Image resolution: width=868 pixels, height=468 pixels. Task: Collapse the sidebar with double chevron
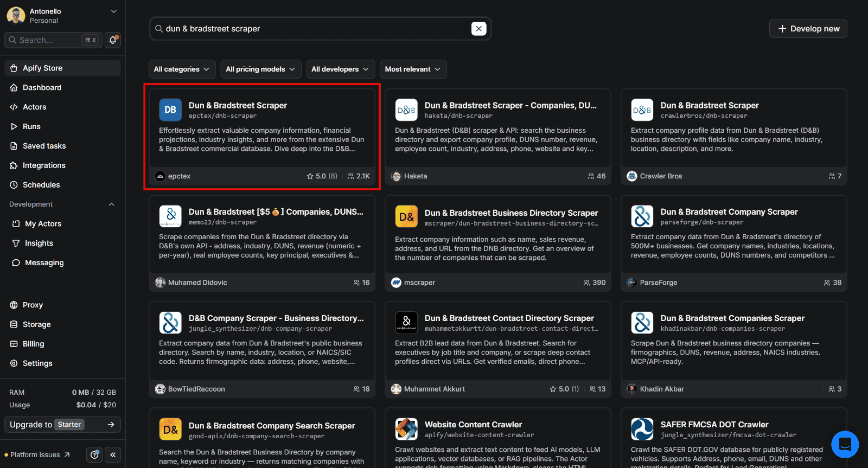(x=113, y=455)
